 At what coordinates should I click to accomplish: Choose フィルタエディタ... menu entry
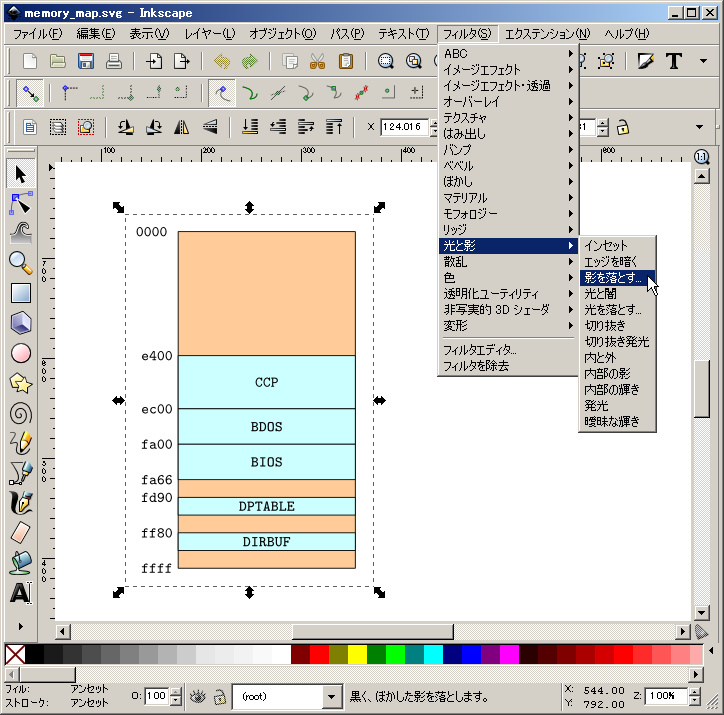point(508,350)
